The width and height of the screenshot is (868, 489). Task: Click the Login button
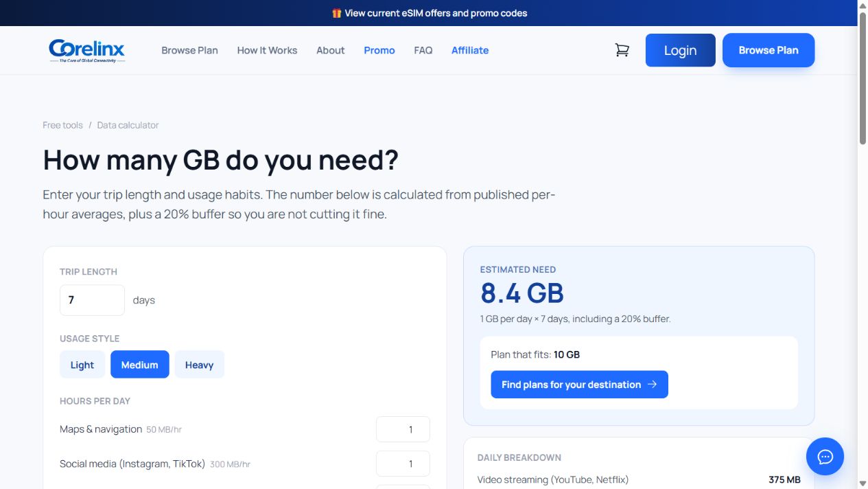click(x=681, y=50)
